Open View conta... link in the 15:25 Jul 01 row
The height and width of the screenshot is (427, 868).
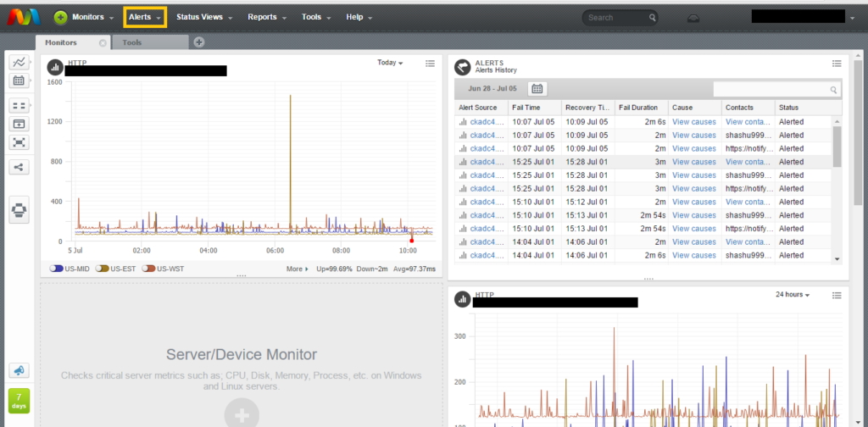tap(748, 162)
